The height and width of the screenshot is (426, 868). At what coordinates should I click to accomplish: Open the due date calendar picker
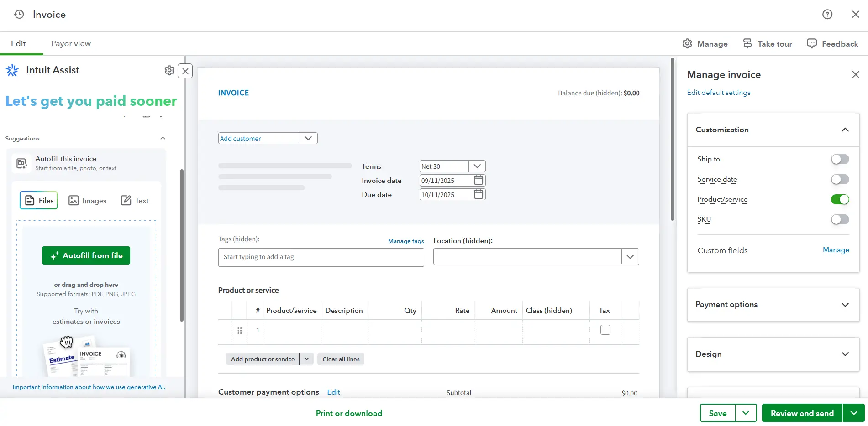pyautogui.click(x=478, y=194)
